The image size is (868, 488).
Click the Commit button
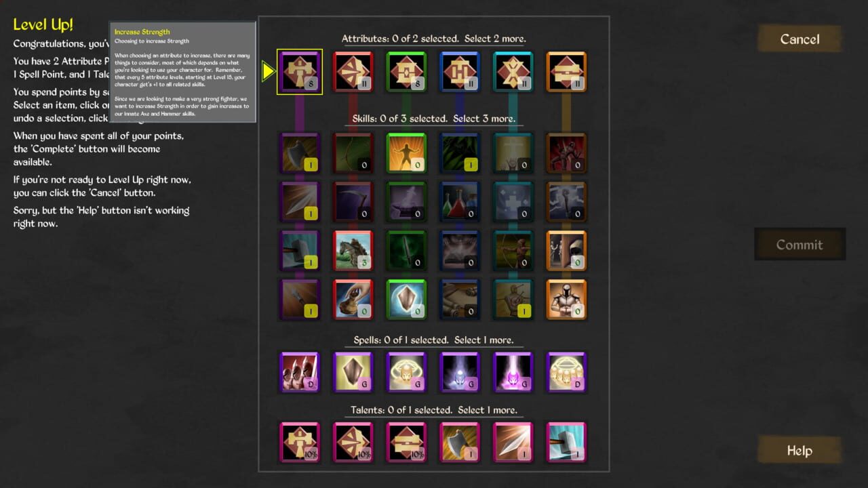coord(800,245)
